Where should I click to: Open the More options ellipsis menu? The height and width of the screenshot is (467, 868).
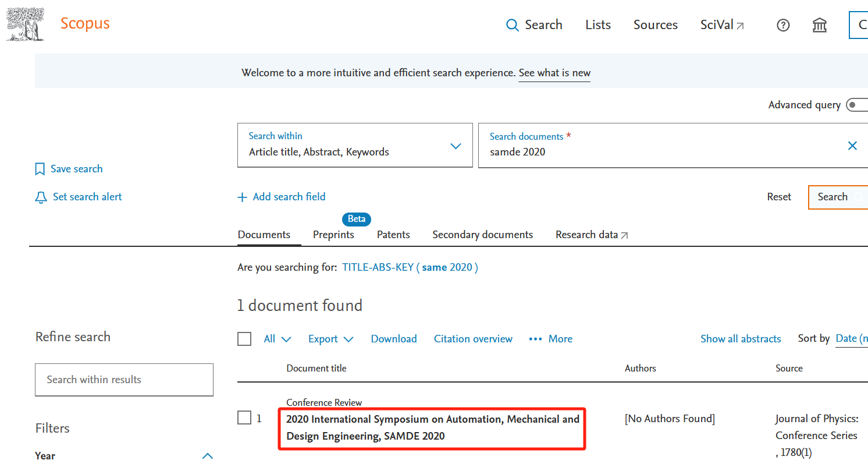point(551,339)
